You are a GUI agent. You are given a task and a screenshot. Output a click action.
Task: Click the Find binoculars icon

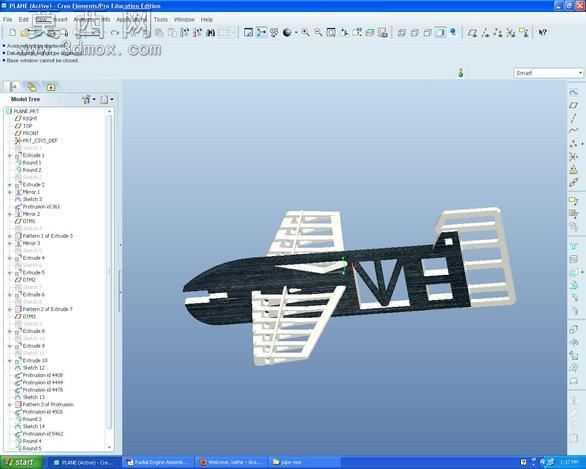click(211, 33)
